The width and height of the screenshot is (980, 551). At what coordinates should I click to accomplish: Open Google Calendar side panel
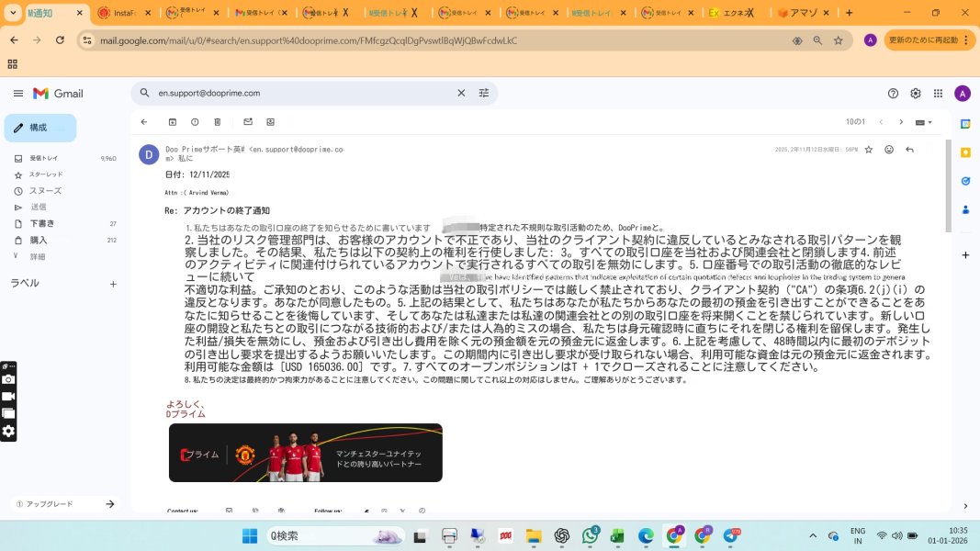pos(965,124)
